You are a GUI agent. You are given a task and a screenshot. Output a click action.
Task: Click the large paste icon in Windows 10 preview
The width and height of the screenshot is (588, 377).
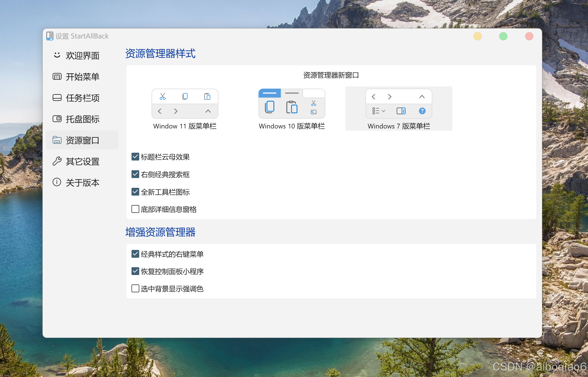point(292,107)
